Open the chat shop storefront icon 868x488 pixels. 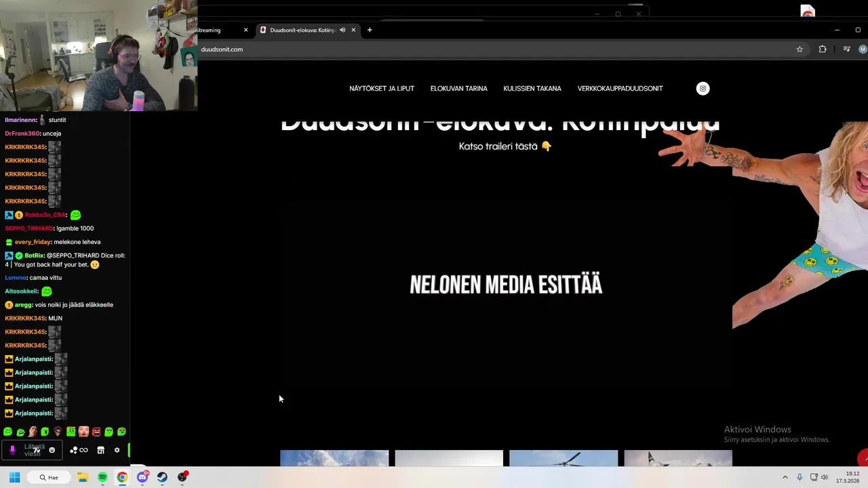pyautogui.click(x=100, y=450)
